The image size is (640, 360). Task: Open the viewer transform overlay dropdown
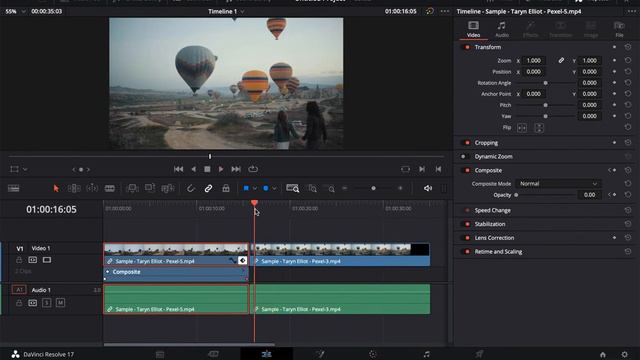[x=25, y=169]
